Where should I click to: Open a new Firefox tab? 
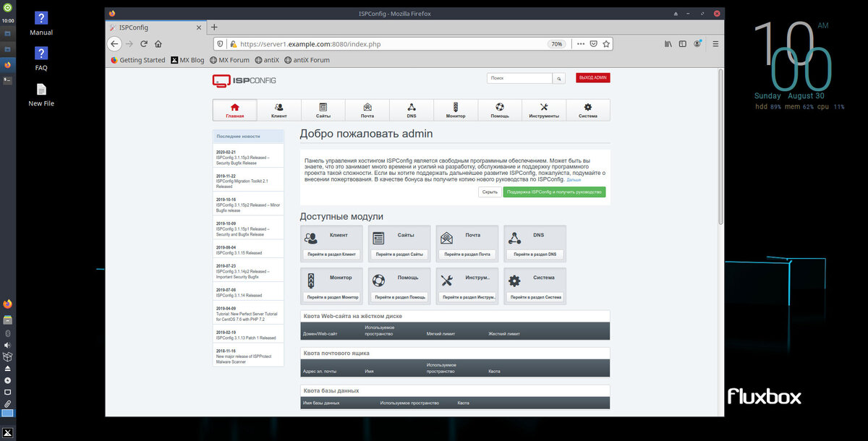tap(213, 27)
